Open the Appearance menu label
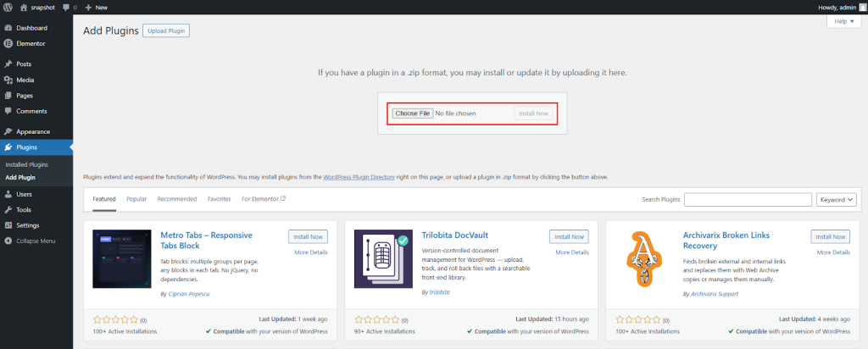Screen dimensions: 868x349 coord(33,131)
